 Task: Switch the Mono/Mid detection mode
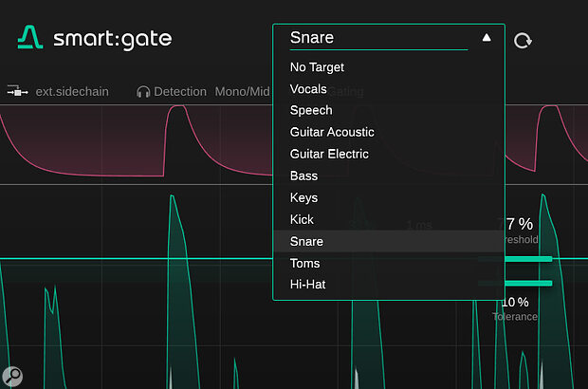point(242,92)
